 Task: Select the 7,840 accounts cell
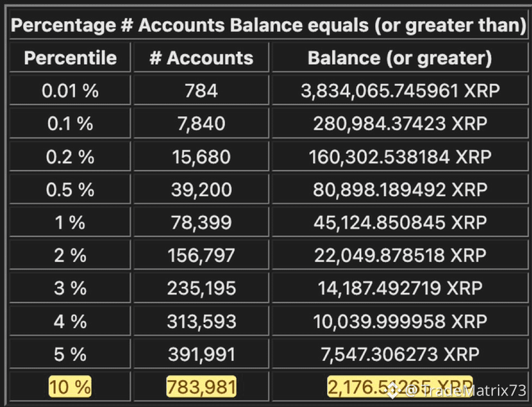[201, 123]
